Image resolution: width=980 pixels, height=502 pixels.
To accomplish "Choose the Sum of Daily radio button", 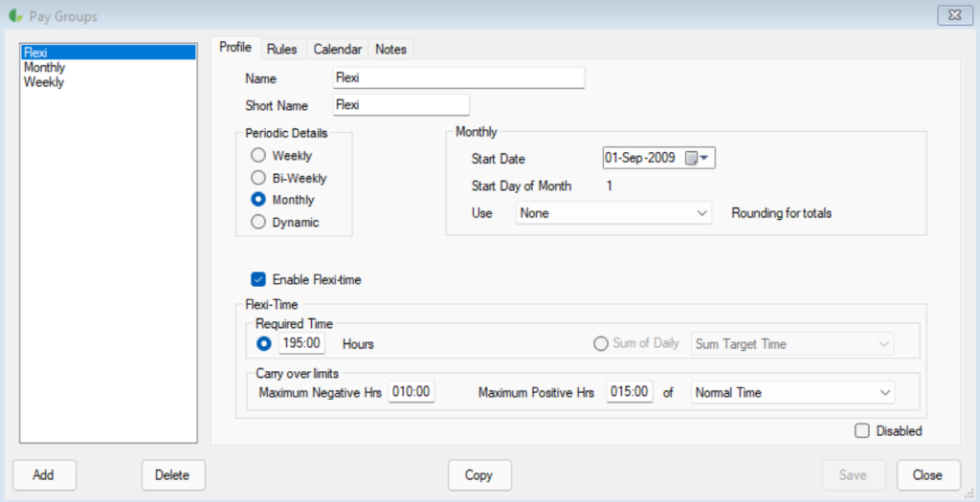I will pyautogui.click(x=601, y=344).
